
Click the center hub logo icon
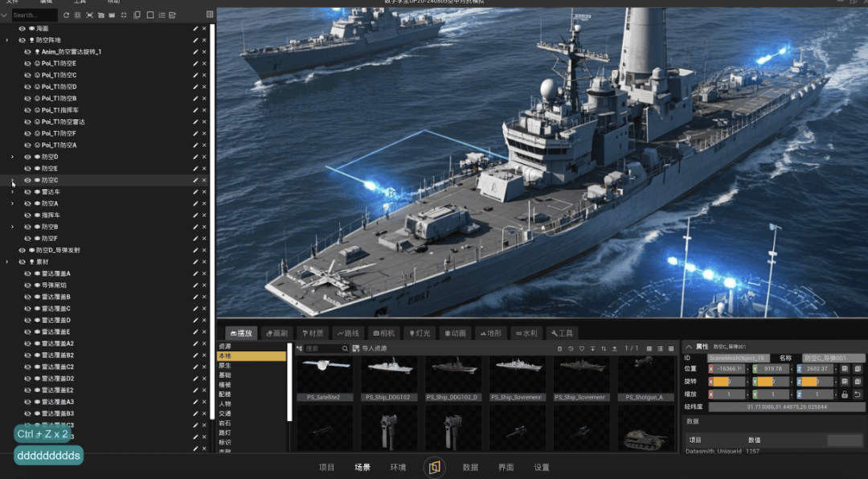pyautogui.click(x=435, y=467)
